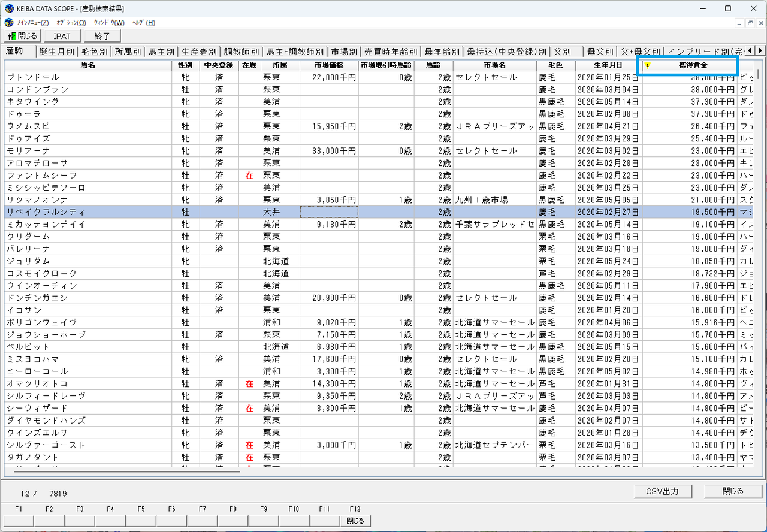Click the 毛色 column header
Viewport: 767px width, 532px height.
tap(556, 65)
